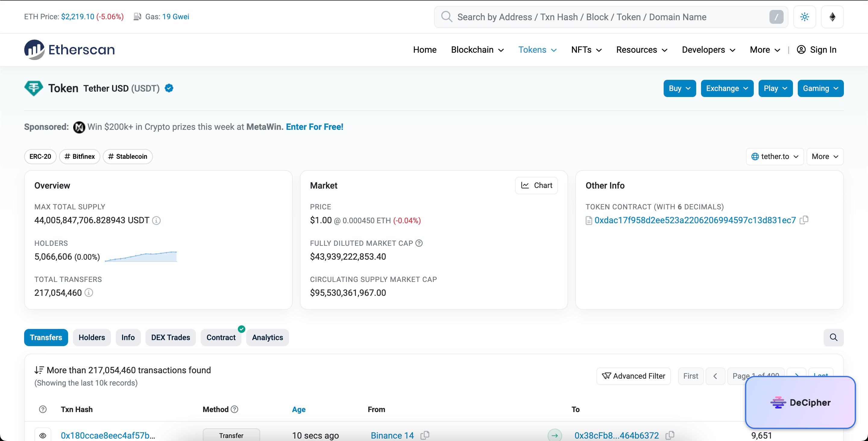The width and height of the screenshot is (868, 441).
Task: Expand the Gaming dropdown button
Action: click(x=820, y=88)
